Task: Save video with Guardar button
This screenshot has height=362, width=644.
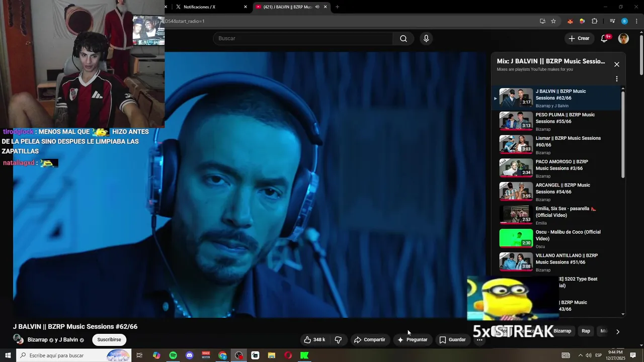Action: coord(453,340)
